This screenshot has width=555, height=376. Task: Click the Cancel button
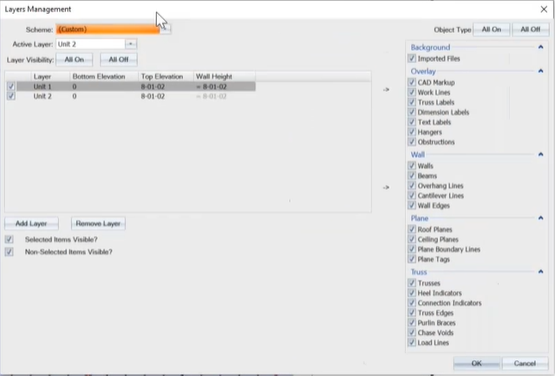point(525,363)
